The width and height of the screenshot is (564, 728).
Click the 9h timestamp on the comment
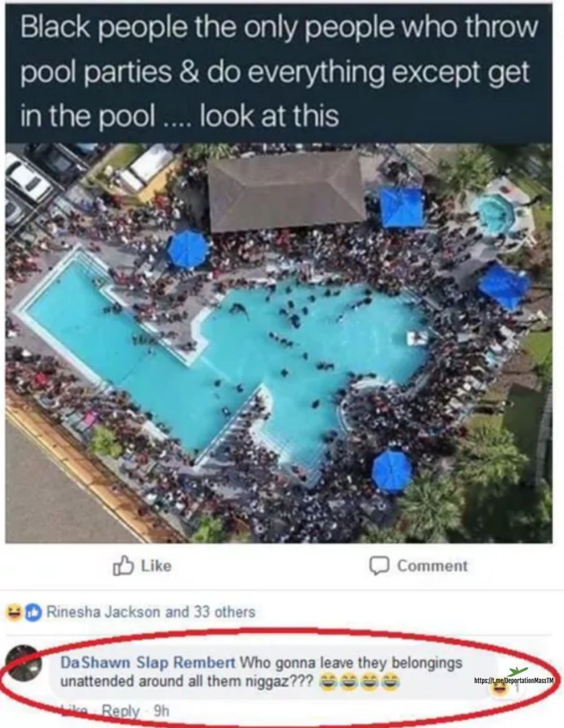click(161, 711)
